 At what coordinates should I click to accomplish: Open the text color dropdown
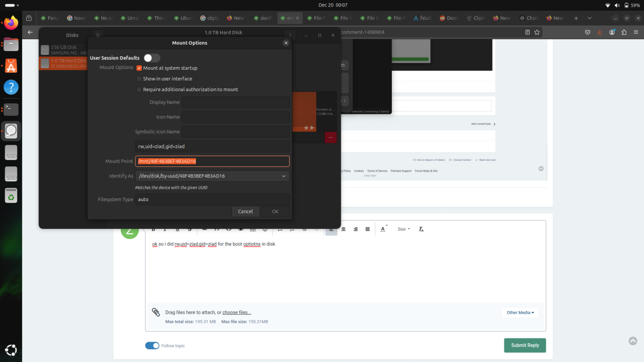coord(384,229)
